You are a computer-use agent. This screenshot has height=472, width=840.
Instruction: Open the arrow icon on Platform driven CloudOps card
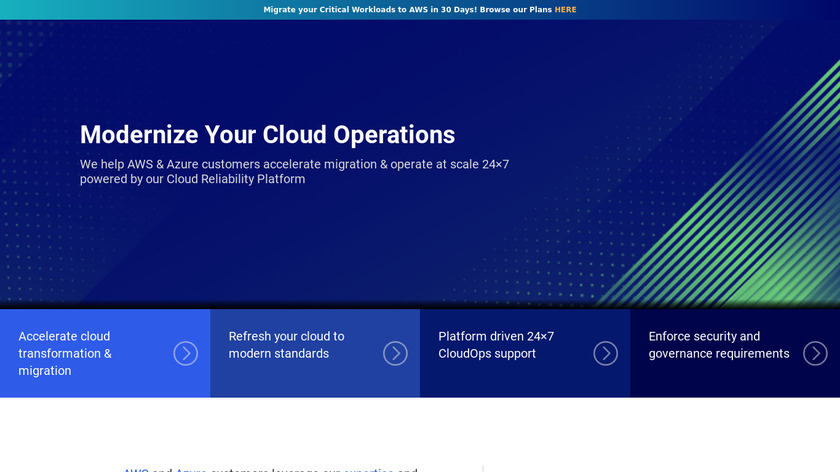(x=605, y=353)
